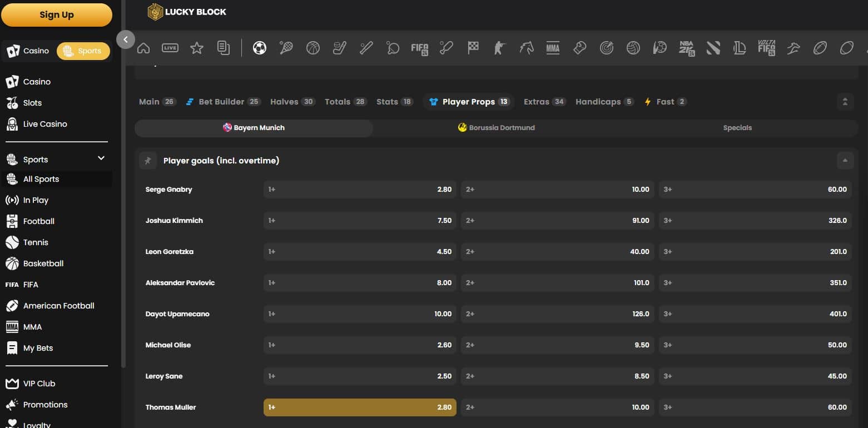868x428 pixels.
Task: Bet Michael Olise 3+ goals at 50.00
Action: [x=755, y=345]
